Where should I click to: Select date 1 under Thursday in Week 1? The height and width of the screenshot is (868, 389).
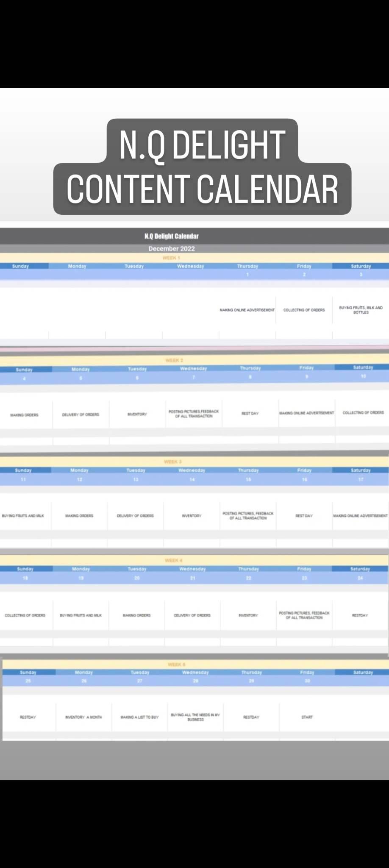[x=248, y=275]
